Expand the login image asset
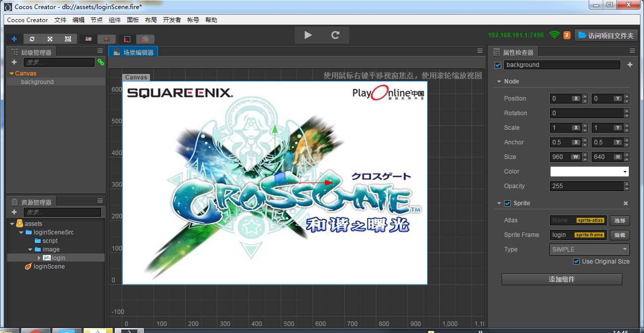The image size is (644, 333). (39, 258)
